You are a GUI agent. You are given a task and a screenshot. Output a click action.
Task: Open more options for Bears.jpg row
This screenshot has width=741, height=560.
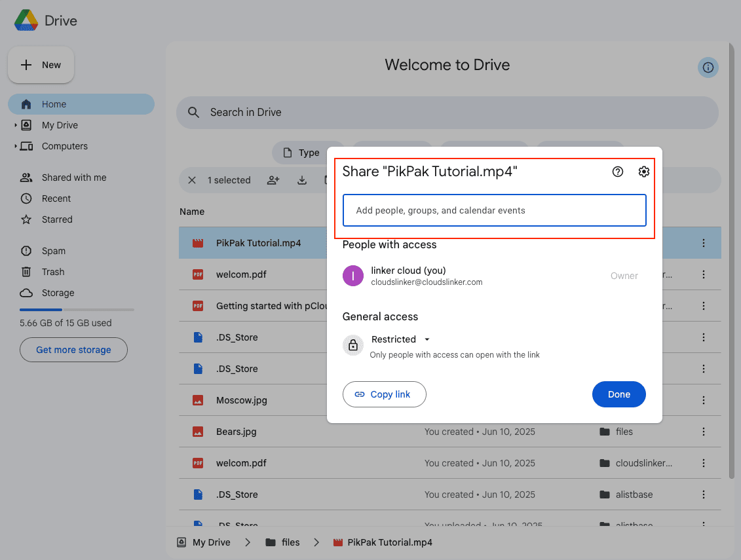point(704,432)
